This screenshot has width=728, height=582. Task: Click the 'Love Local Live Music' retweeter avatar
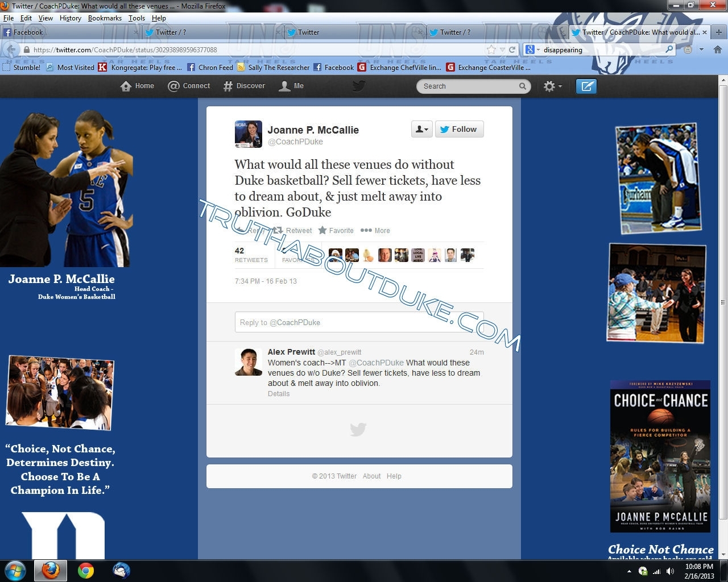pos(418,255)
